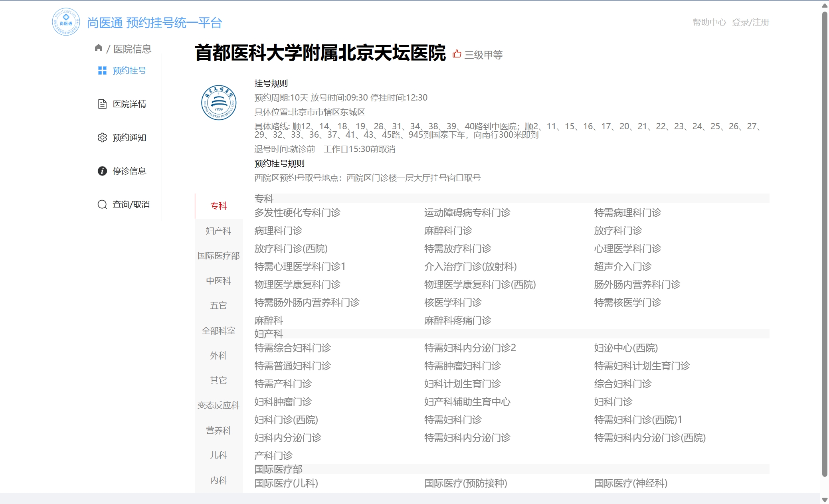Open 妇泌中心(西院) clinic
This screenshot has width=829, height=504.
626,348
